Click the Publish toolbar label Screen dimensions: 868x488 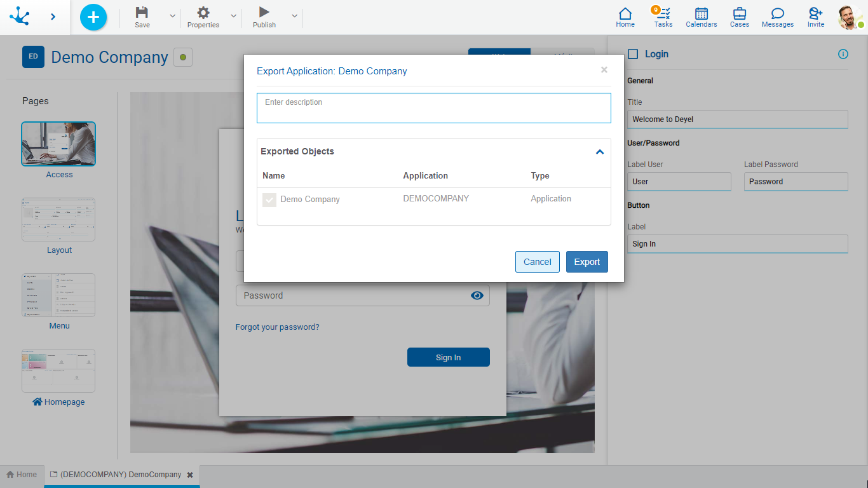click(264, 25)
